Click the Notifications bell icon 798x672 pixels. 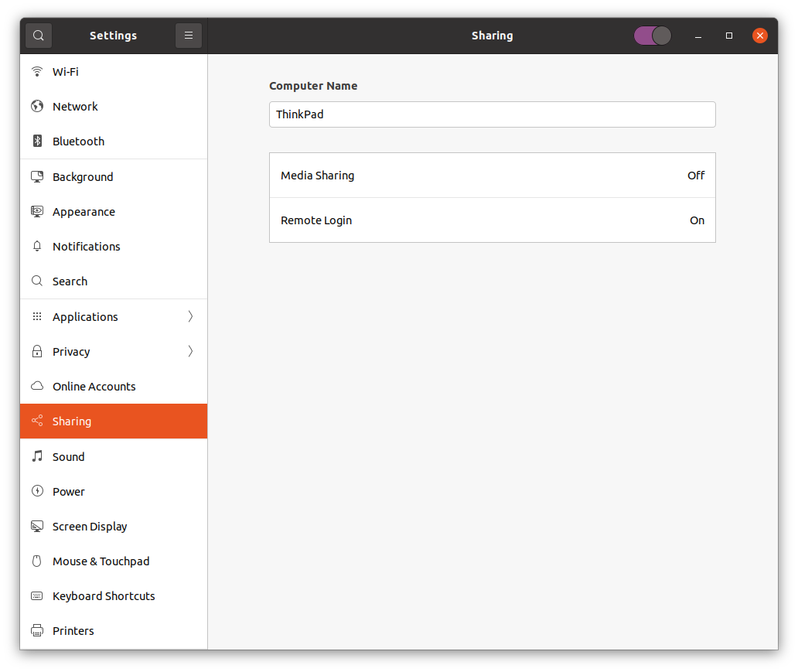[x=36, y=247]
